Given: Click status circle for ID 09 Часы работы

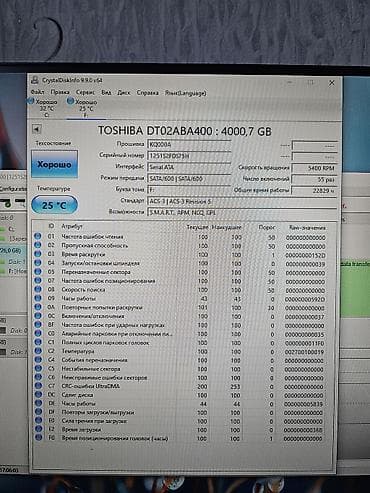Looking at the screenshot, I should [38, 298].
